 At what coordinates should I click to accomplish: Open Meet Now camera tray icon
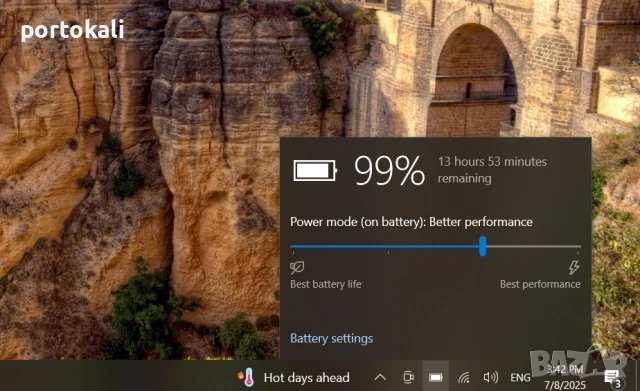[x=408, y=377]
